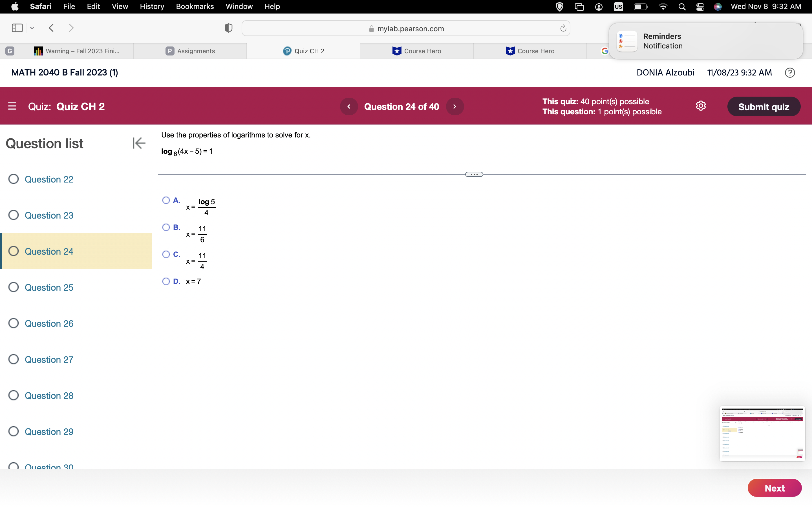Open the Bookmarks menu
The height and width of the screenshot is (507, 812).
[x=195, y=6]
